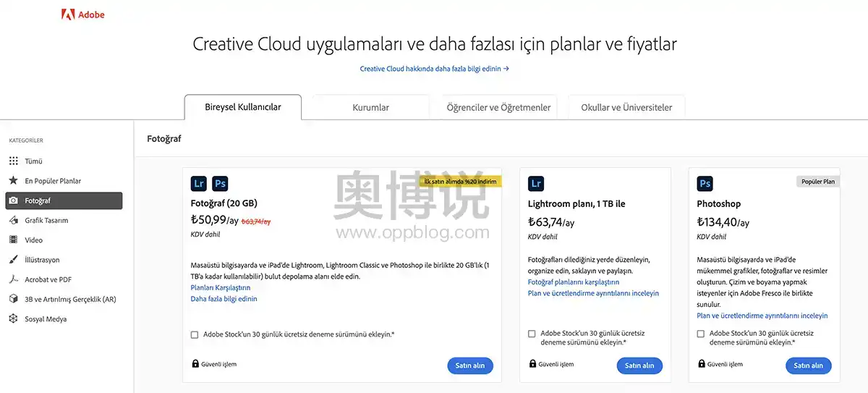Open Photoshop Plan ve ücretlendirme ayrıntılarını inceleyin link
The width and height of the screenshot is (868, 393).
tap(762, 316)
